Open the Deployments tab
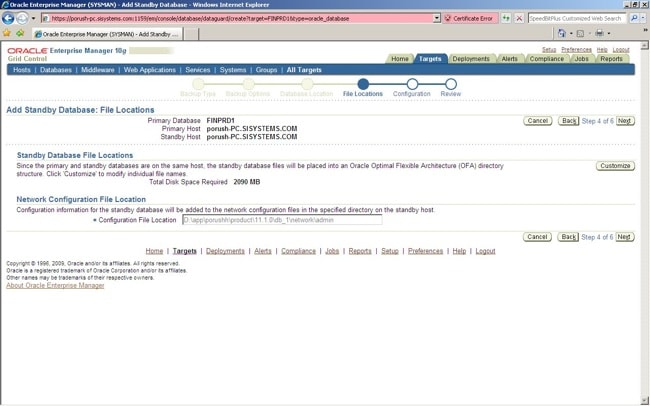This screenshot has width=650, height=406. [x=471, y=59]
